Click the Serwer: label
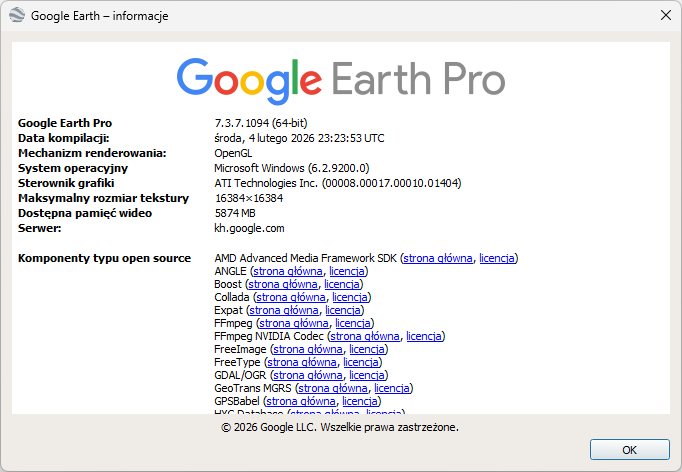This screenshot has height=472, width=682. coord(40,228)
